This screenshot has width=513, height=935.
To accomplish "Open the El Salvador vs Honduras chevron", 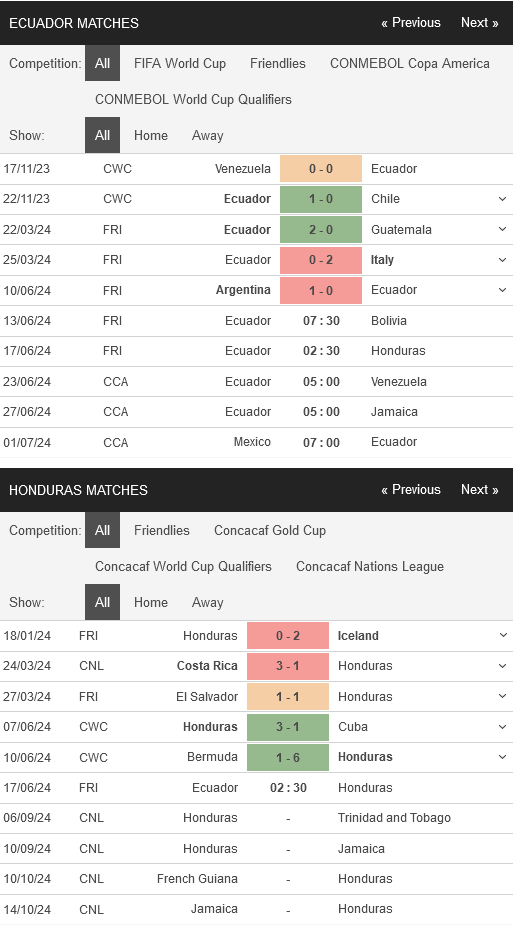I will coord(502,696).
